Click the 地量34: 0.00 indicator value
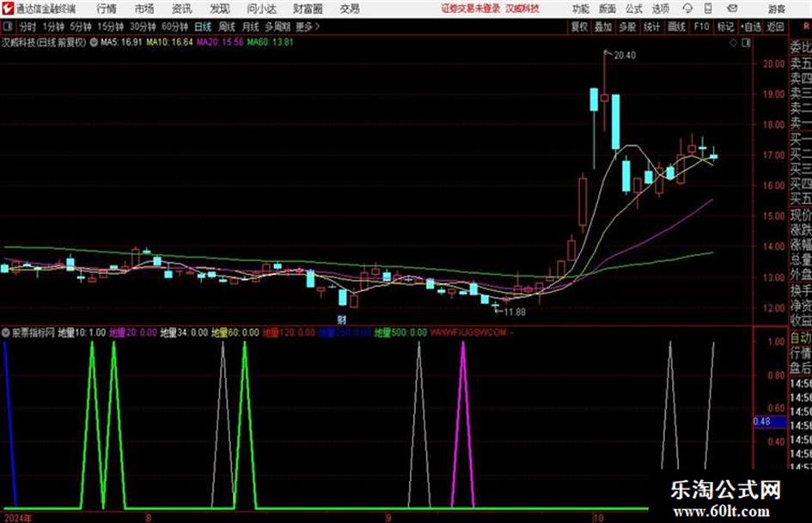This screenshot has width=812, height=523. pos(184,333)
